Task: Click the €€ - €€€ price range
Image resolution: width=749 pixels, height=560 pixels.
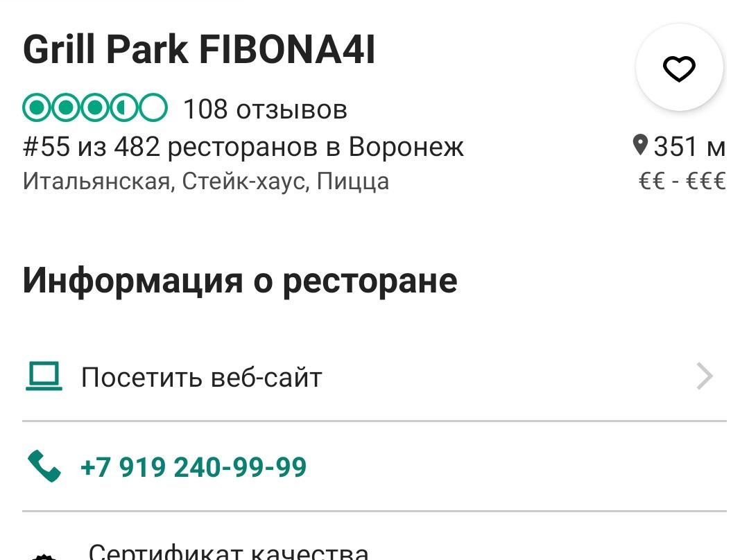Action: (x=682, y=182)
